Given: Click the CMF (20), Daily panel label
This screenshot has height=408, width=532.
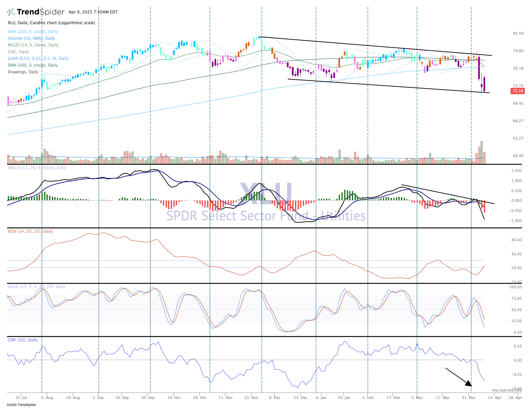Looking at the screenshot, I should pyautogui.click(x=23, y=340).
